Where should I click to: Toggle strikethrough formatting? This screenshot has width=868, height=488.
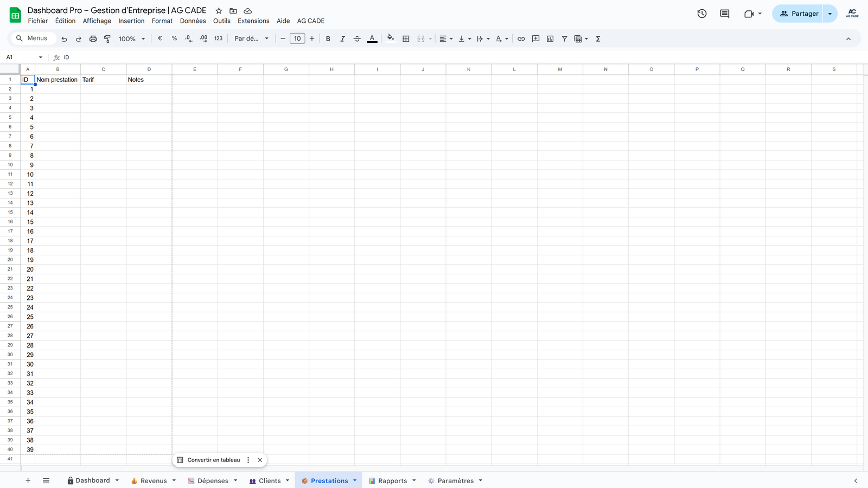click(357, 38)
